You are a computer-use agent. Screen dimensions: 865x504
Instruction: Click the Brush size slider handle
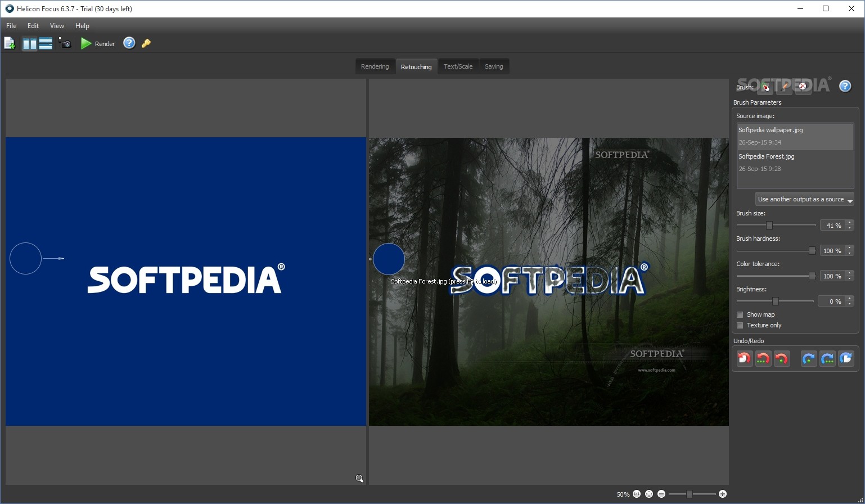coord(769,225)
